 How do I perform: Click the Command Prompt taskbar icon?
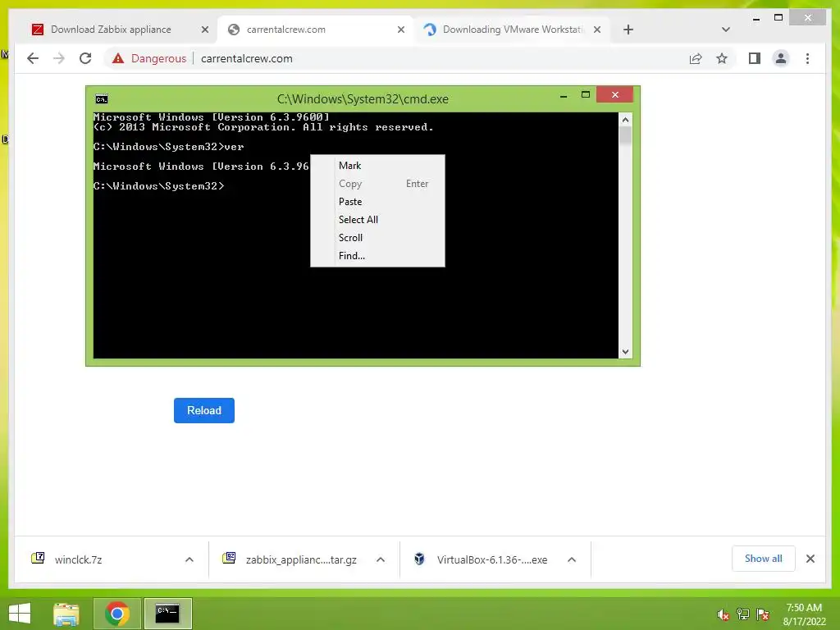pos(167,614)
